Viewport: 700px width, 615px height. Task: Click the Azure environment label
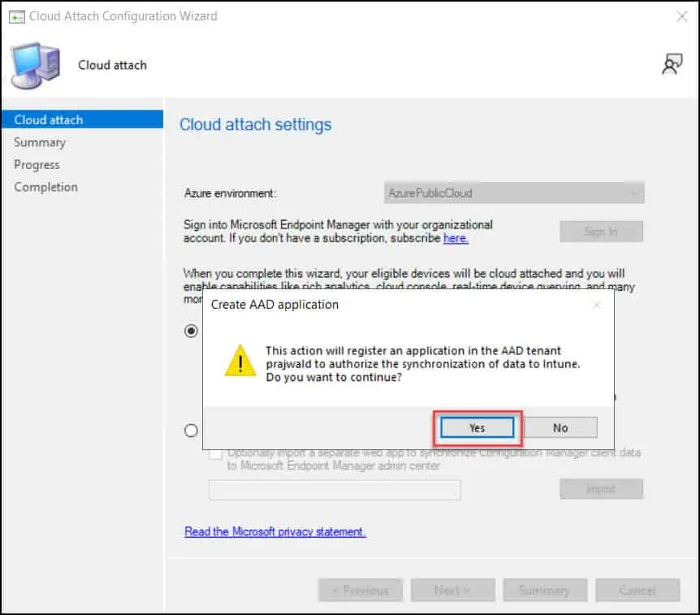click(230, 193)
